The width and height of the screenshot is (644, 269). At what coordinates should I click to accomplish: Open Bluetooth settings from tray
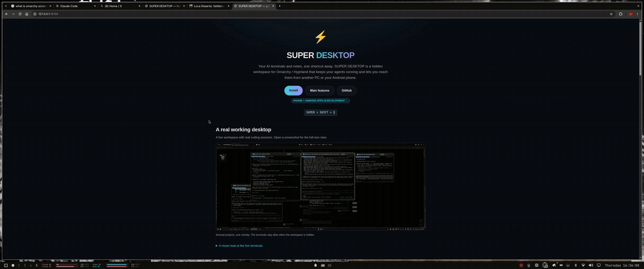(x=576, y=265)
